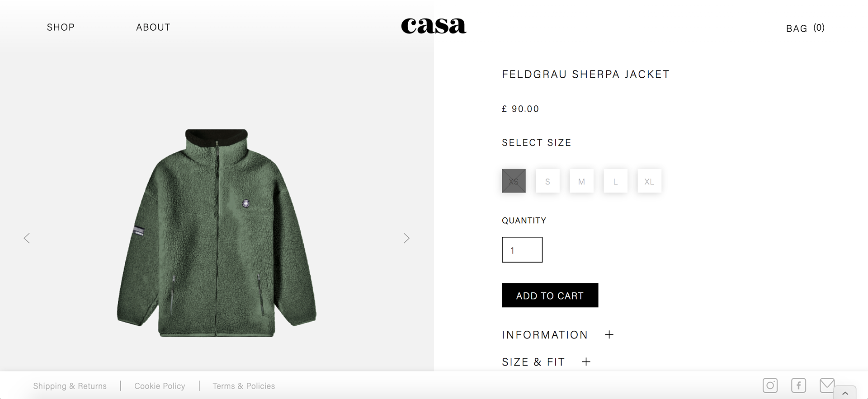
Task: Open the Bag (0) cart link
Action: click(805, 28)
